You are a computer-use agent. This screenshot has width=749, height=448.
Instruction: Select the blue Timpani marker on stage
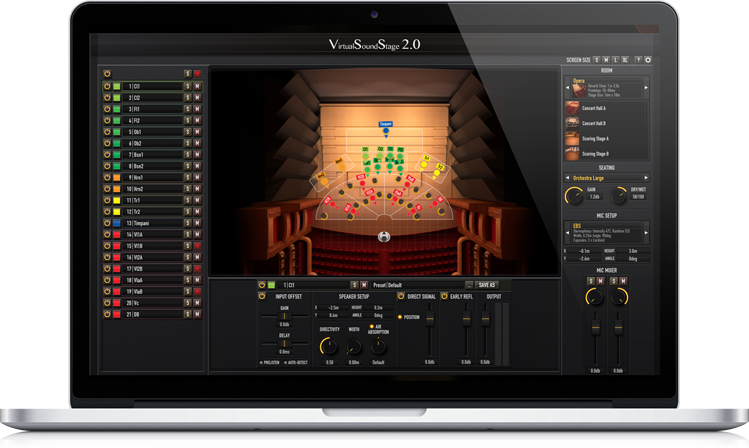point(386,130)
